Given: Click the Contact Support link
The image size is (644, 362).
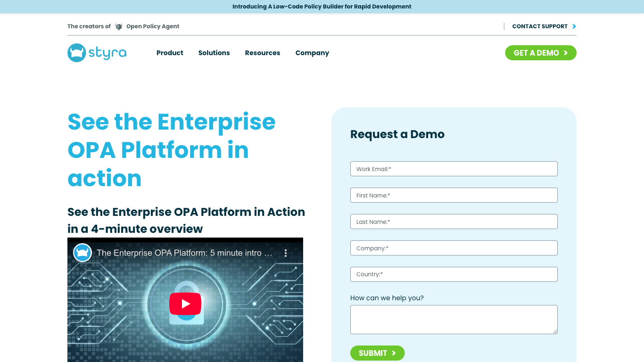Looking at the screenshot, I should tap(540, 26).
